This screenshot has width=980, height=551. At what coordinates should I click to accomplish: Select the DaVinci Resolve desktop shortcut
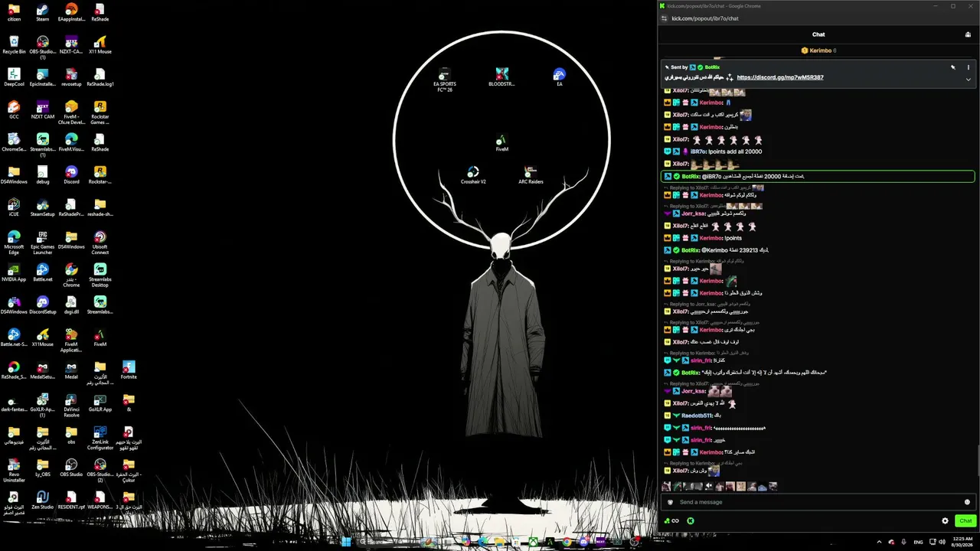tap(71, 406)
